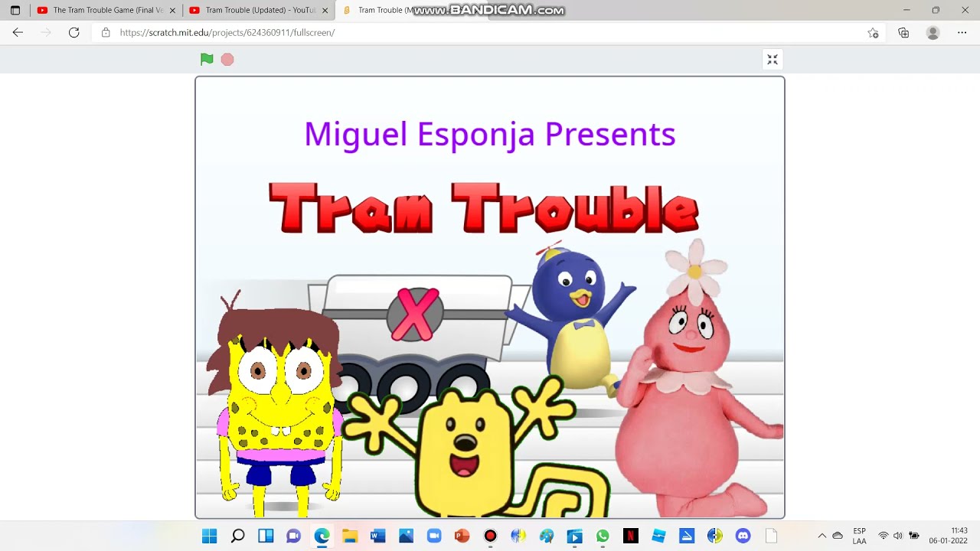This screenshot has height=551, width=980.
Task: Open the browser profile menu
Action: tap(933, 33)
